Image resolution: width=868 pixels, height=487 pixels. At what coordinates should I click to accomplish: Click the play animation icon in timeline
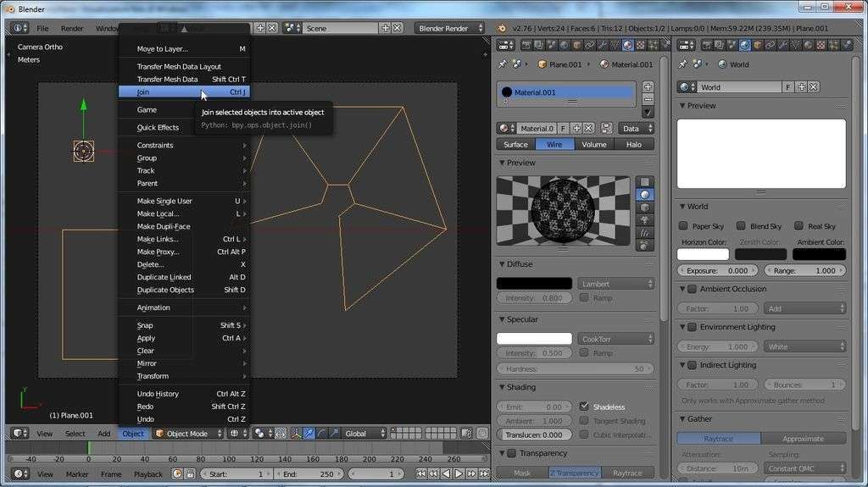tap(459, 474)
